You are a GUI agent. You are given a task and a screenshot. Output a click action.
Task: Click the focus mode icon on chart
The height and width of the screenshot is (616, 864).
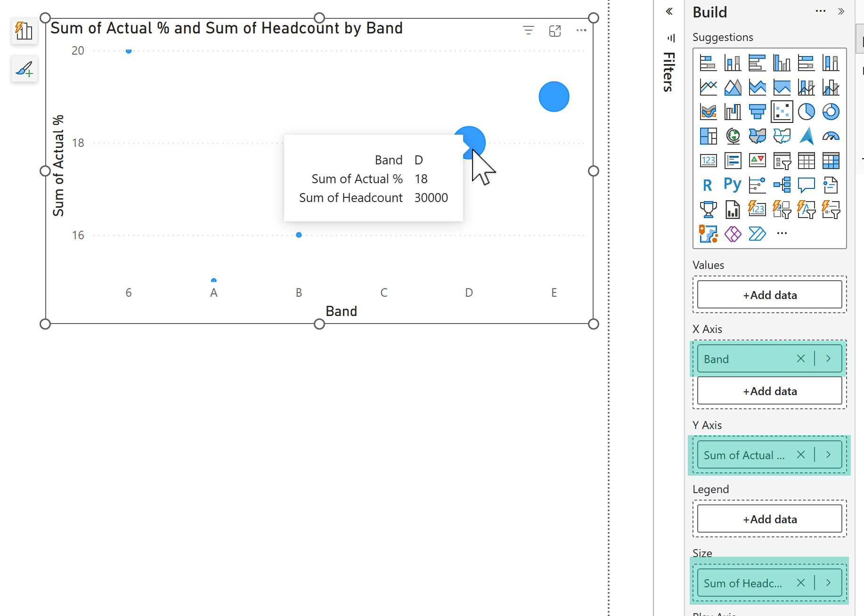click(x=555, y=31)
